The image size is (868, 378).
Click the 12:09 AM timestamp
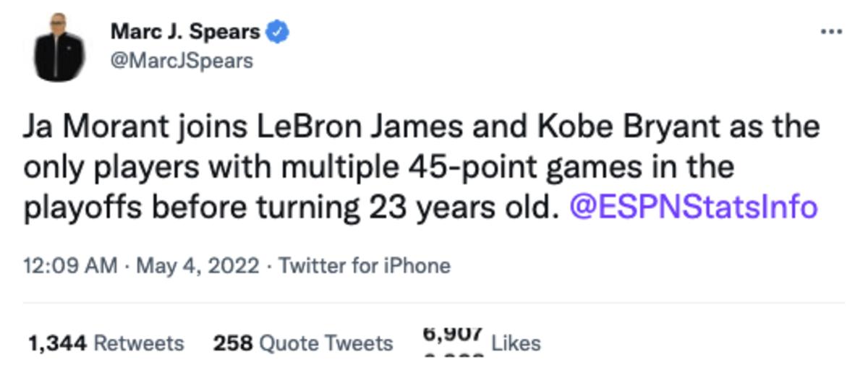coord(70,266)
